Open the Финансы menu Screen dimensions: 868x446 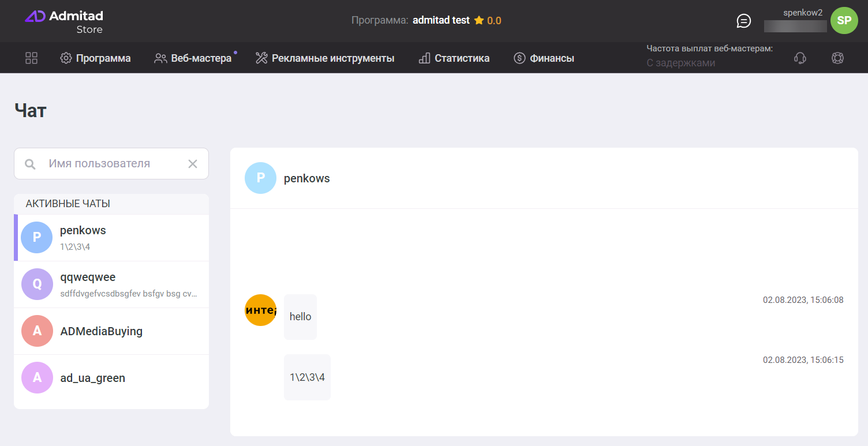click(544, 58)
